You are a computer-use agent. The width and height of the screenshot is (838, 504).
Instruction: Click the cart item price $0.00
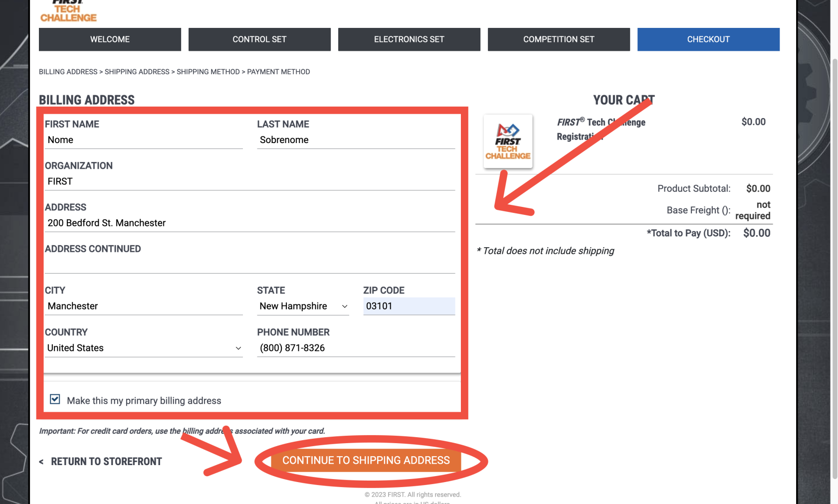point(753,122)
